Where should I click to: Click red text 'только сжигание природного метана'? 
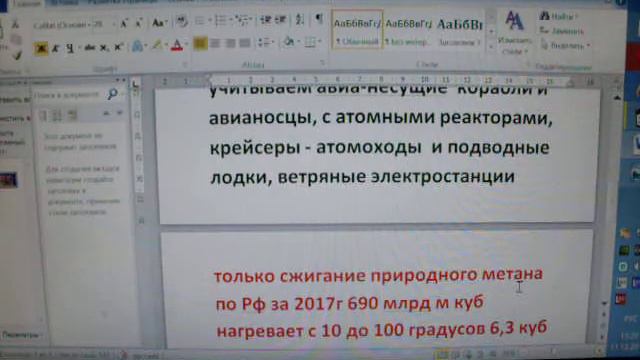point(378,276)
